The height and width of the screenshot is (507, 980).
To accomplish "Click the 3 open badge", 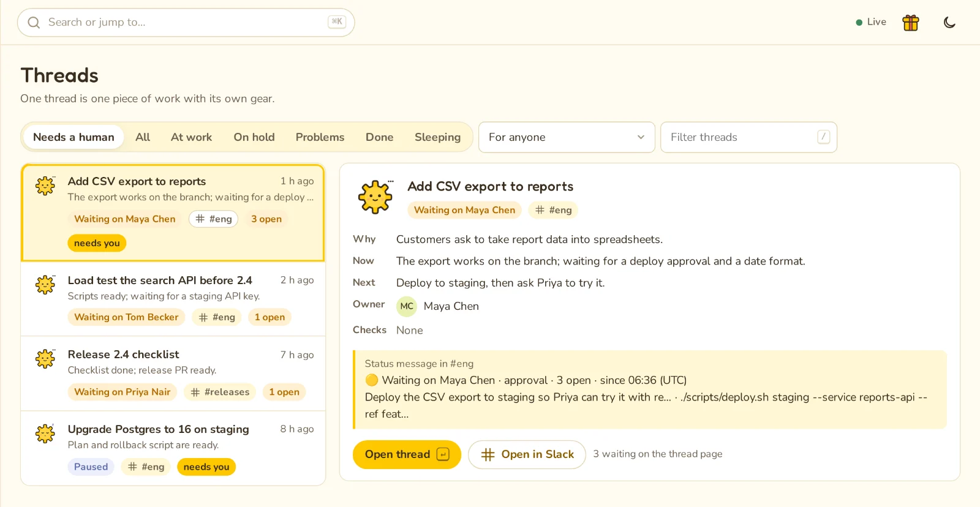I will tap(266, 219).
